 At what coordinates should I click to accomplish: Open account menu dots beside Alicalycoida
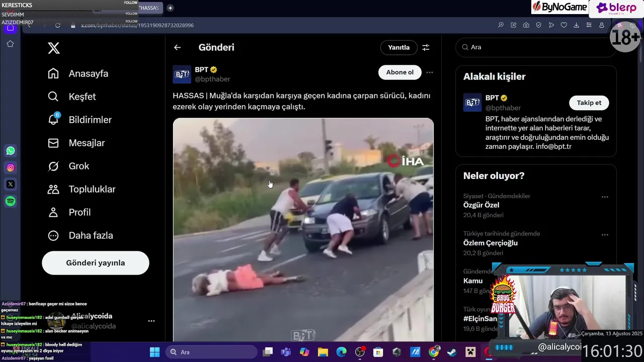point(151,321)
